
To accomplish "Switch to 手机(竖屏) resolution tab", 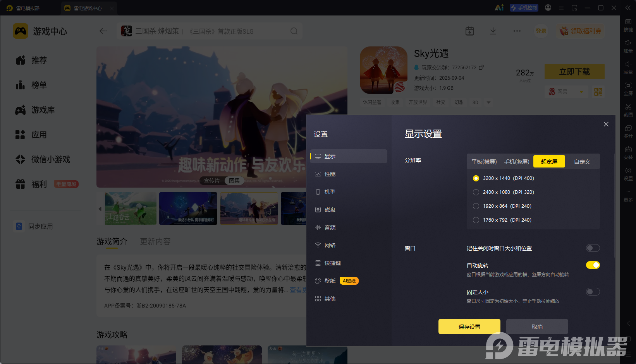I will (516, 162).
